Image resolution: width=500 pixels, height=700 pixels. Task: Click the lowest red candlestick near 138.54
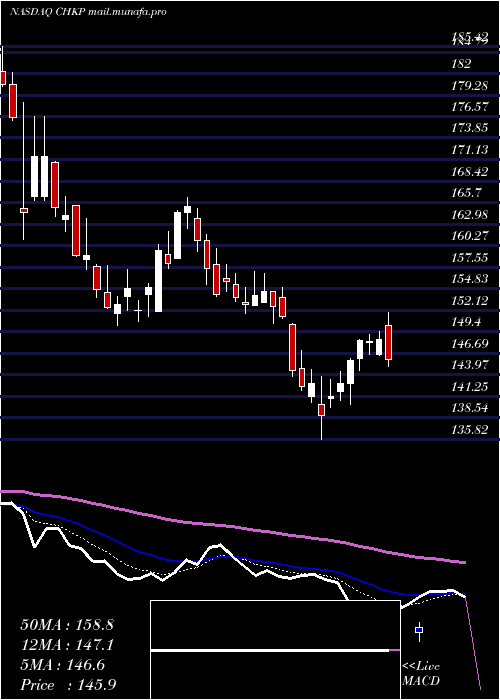tap(321, 410)
